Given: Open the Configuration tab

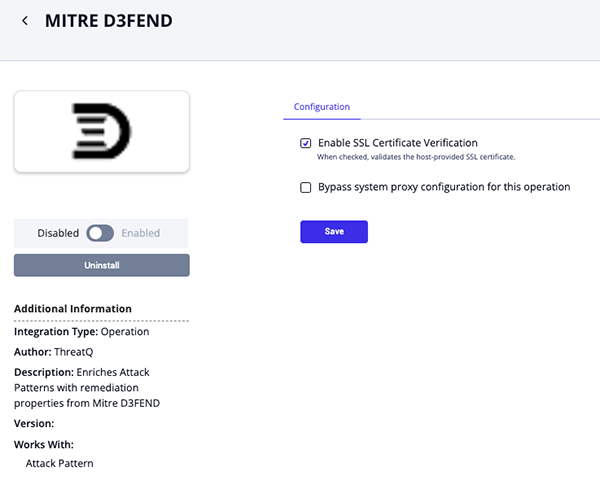Looking at the screenshot, I should tap(321, 107).
